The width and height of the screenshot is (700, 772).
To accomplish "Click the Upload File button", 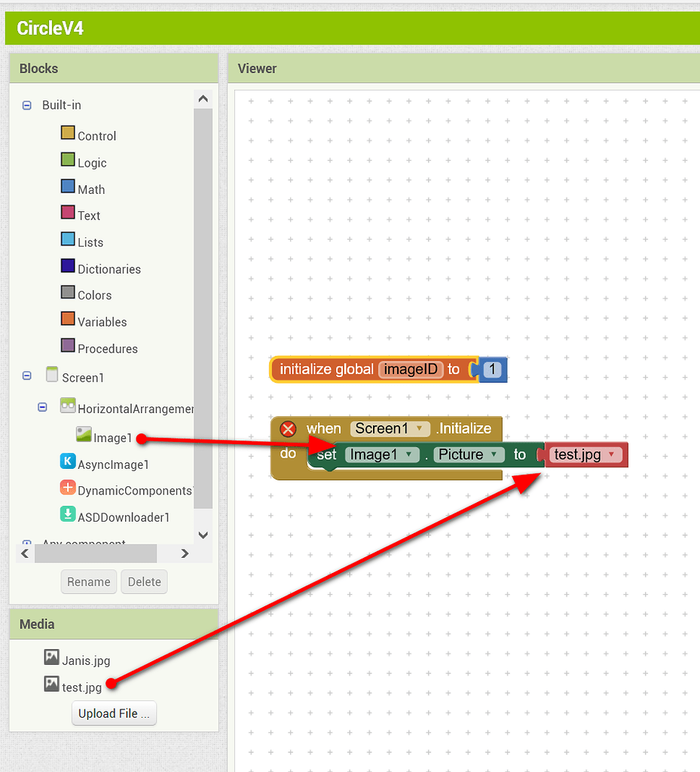I will (114, 712).
